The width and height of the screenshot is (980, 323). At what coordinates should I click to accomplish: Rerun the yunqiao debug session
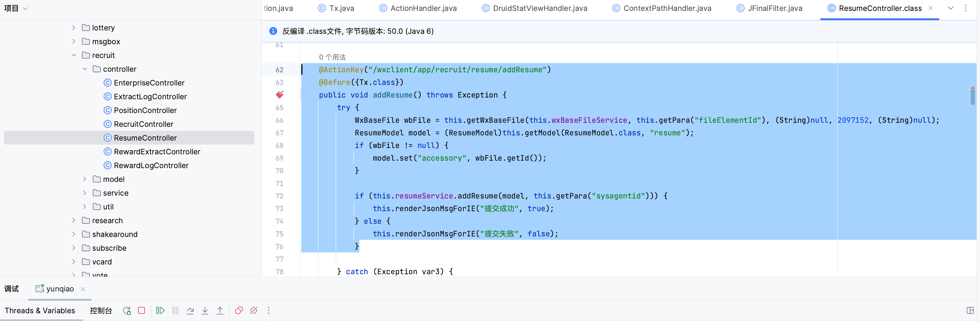click(127, 311)
